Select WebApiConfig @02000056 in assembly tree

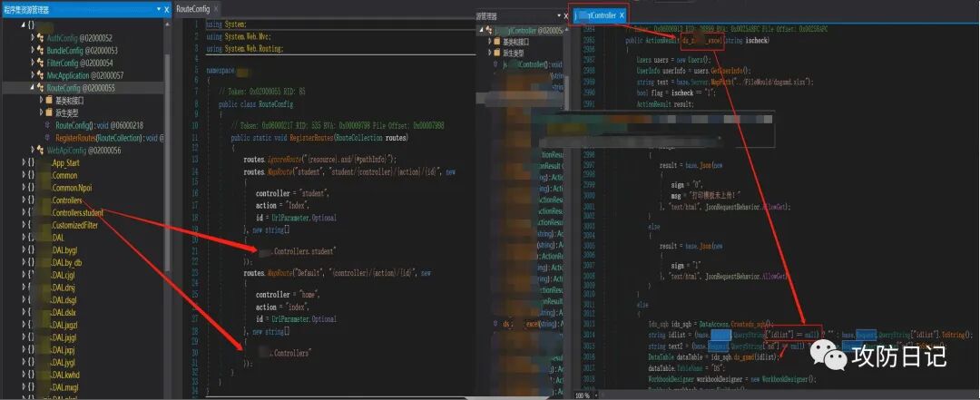[x=83, y=151]
